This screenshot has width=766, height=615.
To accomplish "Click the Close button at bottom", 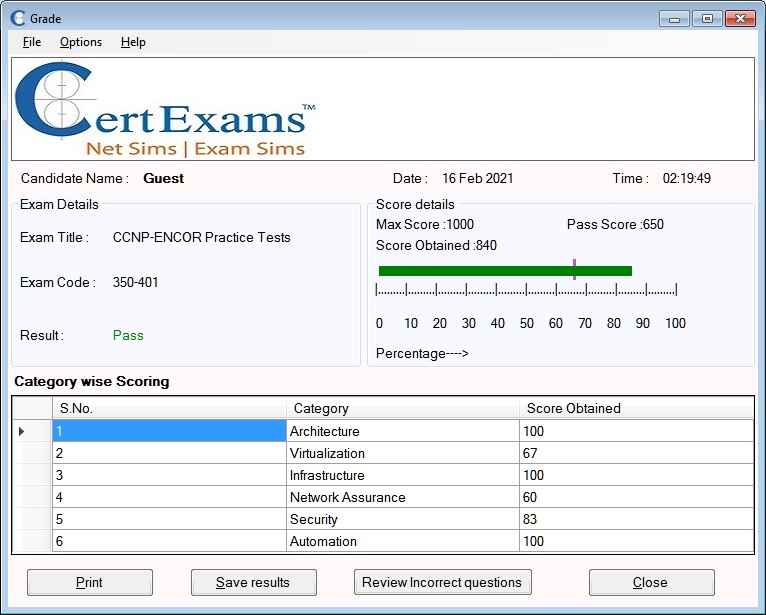I will coord(650,582).
